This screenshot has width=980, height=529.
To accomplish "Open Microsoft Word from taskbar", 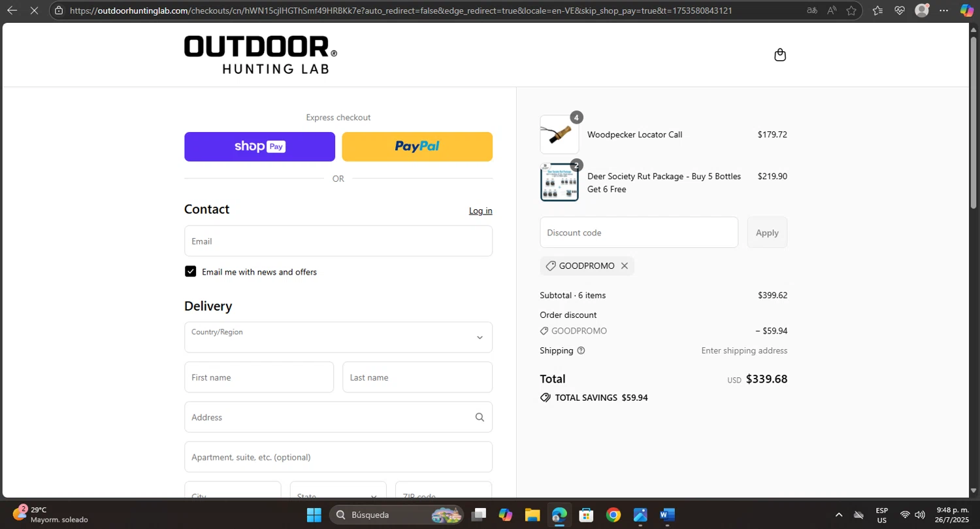I will (666, 515).
